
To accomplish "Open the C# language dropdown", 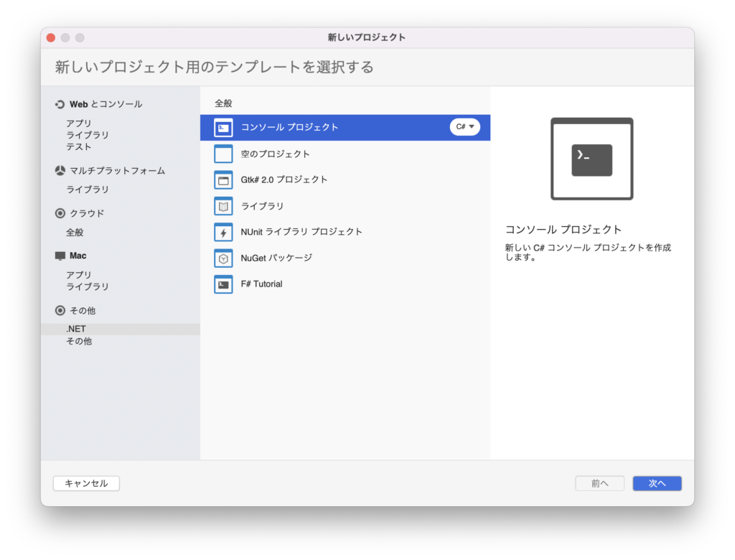I will click(x=465, y=126).
